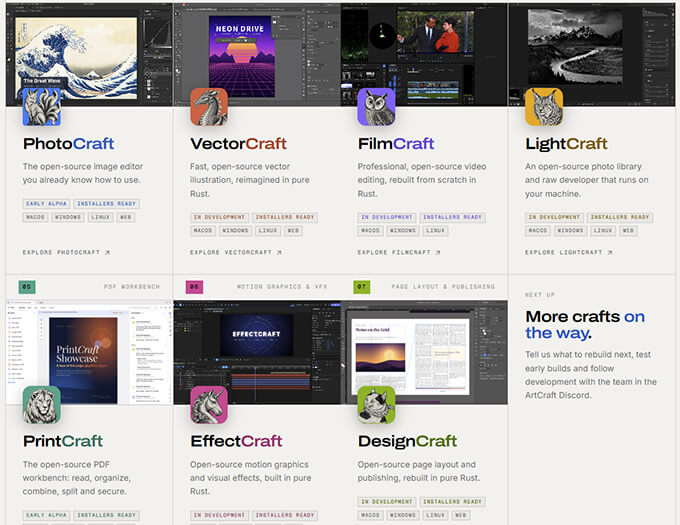Click the EffectCraft heading

(236, 441)
